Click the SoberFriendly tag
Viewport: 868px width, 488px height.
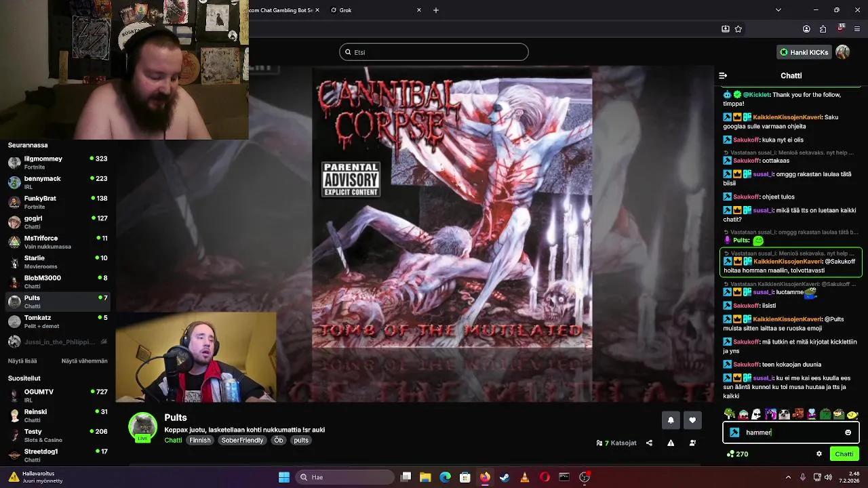pos(242,441)
